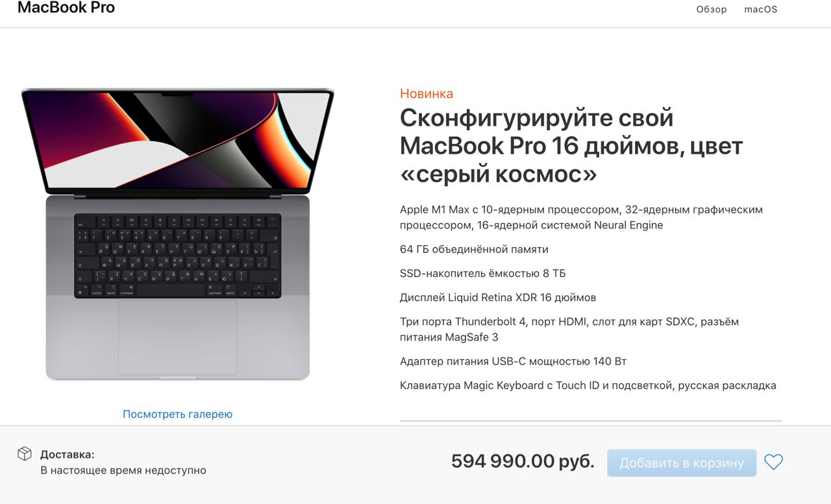The width and height of the screenshot is (831, 504).
Task: Click the 594 990.00 руб. price
Action: pos(523,461)
